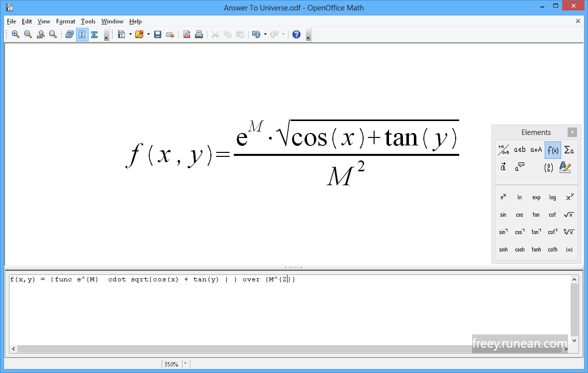
Task: Close the Elements floating panel
Action: point(572,132)
